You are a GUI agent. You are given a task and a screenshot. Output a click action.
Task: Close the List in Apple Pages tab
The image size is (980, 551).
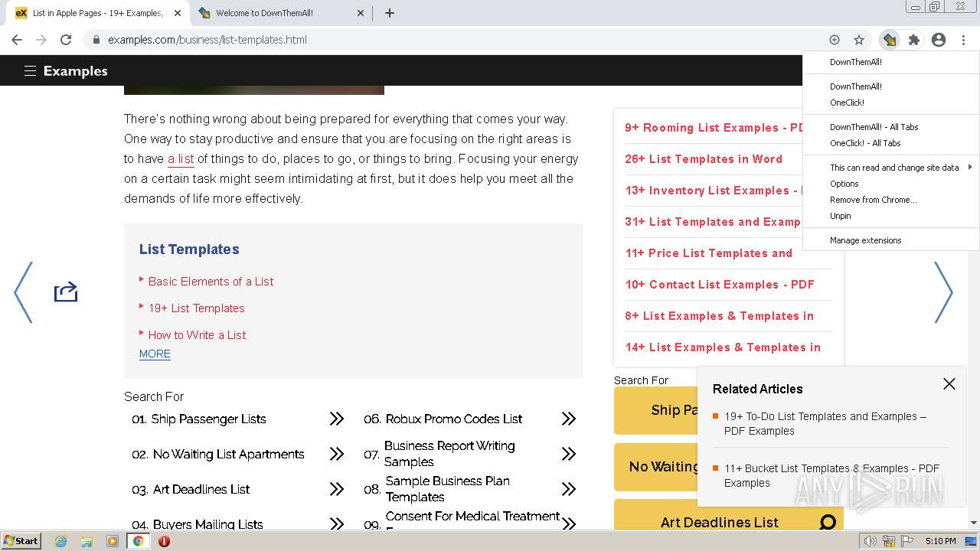(x=178, y=13)
